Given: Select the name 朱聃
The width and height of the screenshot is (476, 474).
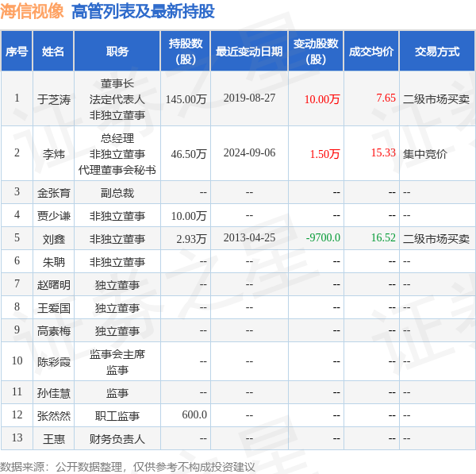Looking at the screenshot, I should coord(54,262).
